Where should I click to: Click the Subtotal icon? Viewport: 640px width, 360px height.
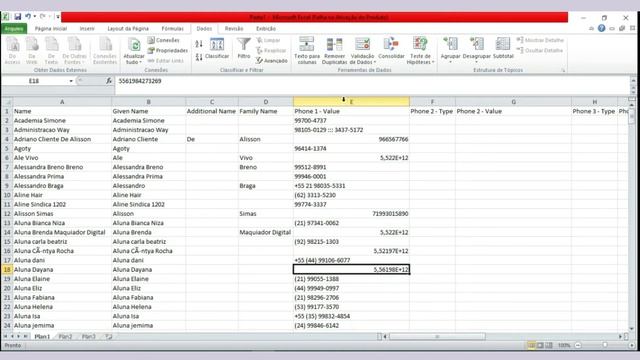pyautogui.click(x=503, y=48)
